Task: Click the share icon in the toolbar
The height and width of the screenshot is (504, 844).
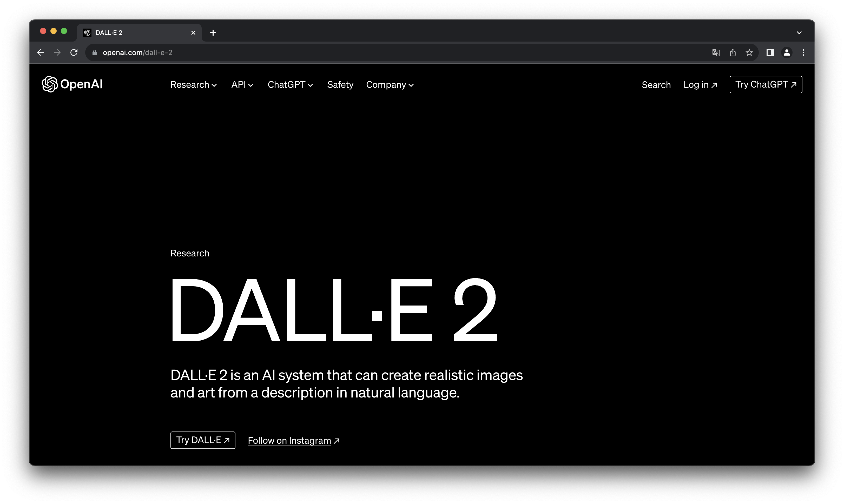Action: [x=733, y=52]
